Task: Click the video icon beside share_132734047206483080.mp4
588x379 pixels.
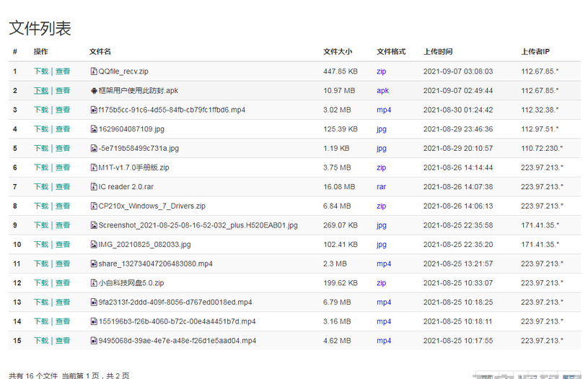Action: (94, 263)
